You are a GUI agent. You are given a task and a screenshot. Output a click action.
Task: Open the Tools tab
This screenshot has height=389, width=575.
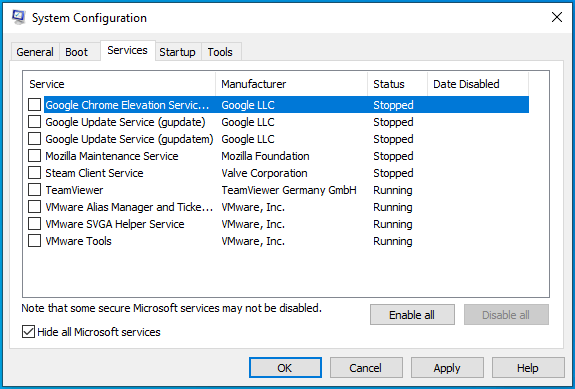(220, 52)
